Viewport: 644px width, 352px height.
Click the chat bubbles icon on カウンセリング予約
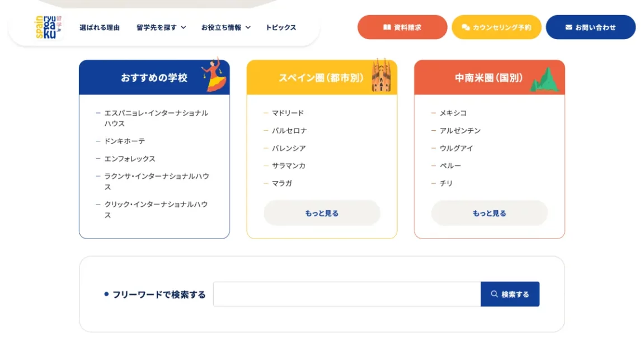tap(465, 27)
